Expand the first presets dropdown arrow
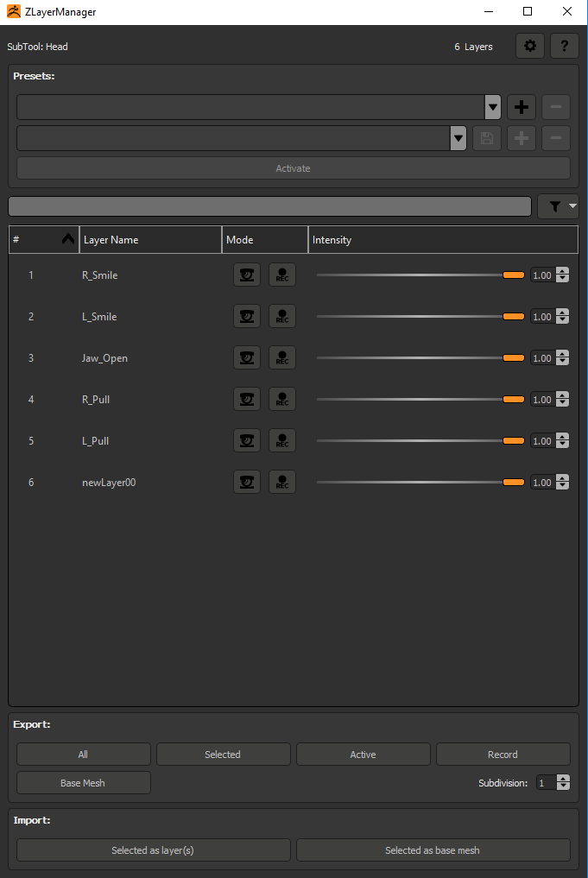 (x=493, y=107)
